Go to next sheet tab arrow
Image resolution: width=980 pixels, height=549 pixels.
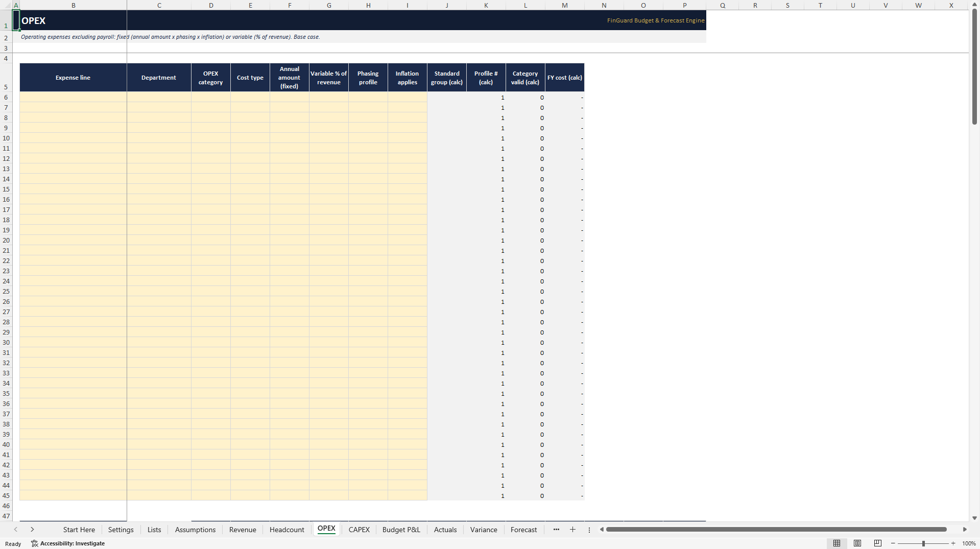[x=32, y=530]
